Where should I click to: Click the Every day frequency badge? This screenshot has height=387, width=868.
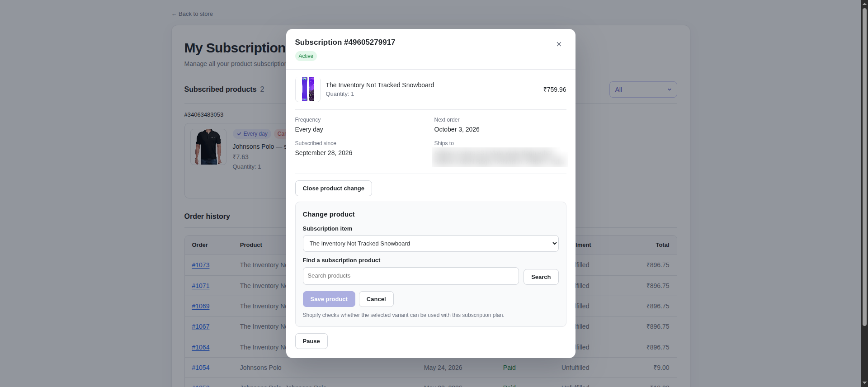coord(252,134)
